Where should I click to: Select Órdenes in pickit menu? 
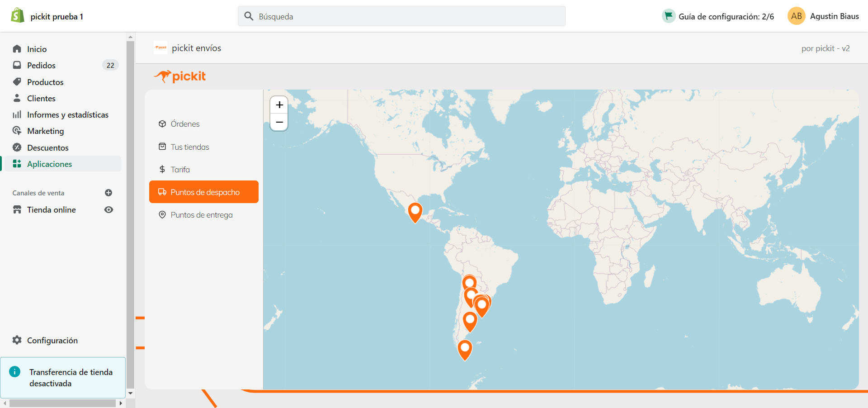pos(185,124)
